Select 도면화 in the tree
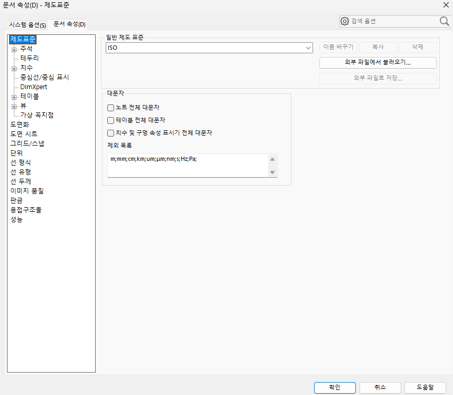This screenshot has height=395, width=453. (x=20, y=125)
